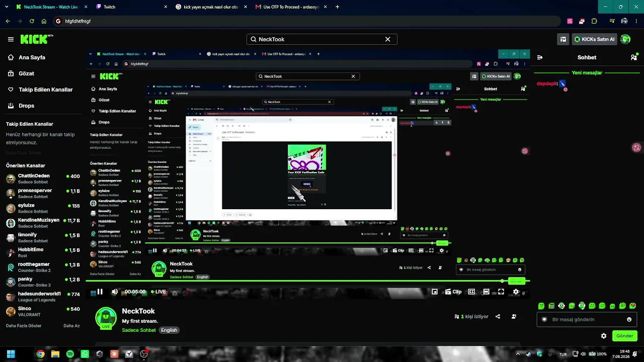Click limonify channel avatar
The height and width of the screenshot is (362, 644).
pyautogui.click(x=11, y=237)
